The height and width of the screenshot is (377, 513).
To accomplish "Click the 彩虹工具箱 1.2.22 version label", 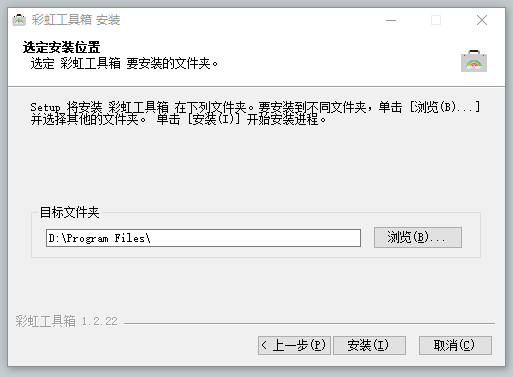I will point(66,321).
